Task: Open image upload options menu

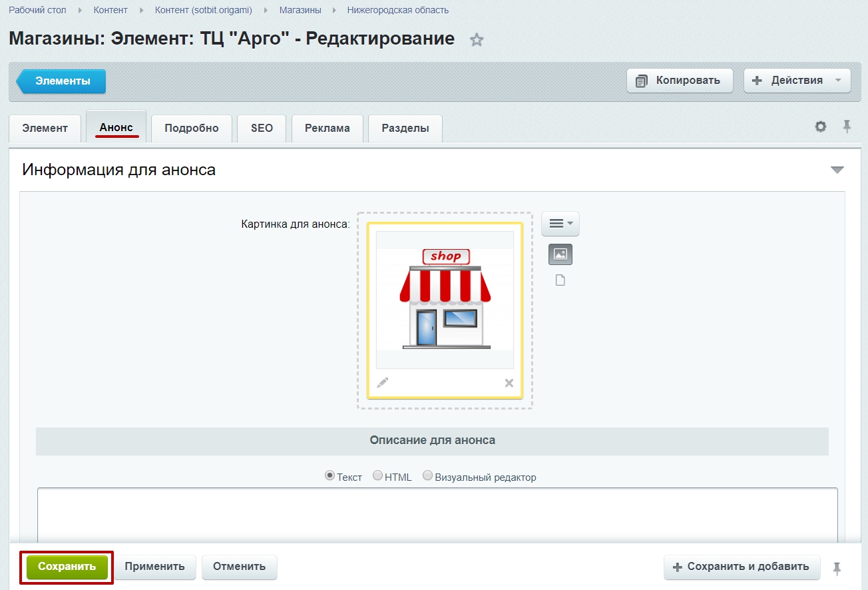Action: tap(560, 224)
